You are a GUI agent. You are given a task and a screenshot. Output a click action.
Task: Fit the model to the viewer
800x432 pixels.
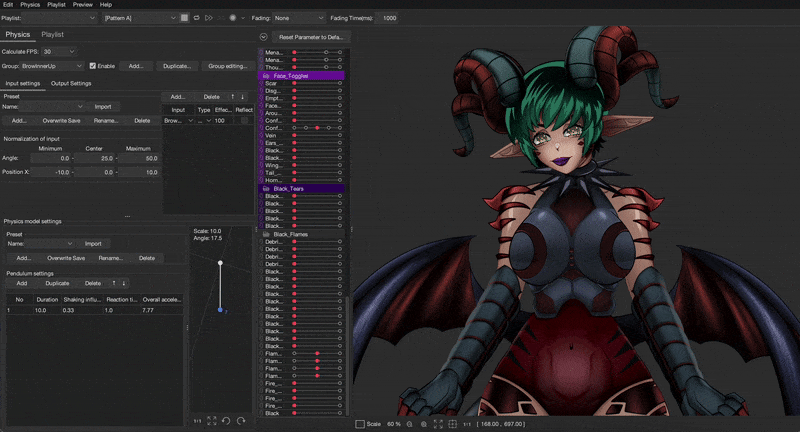(438, 424)
